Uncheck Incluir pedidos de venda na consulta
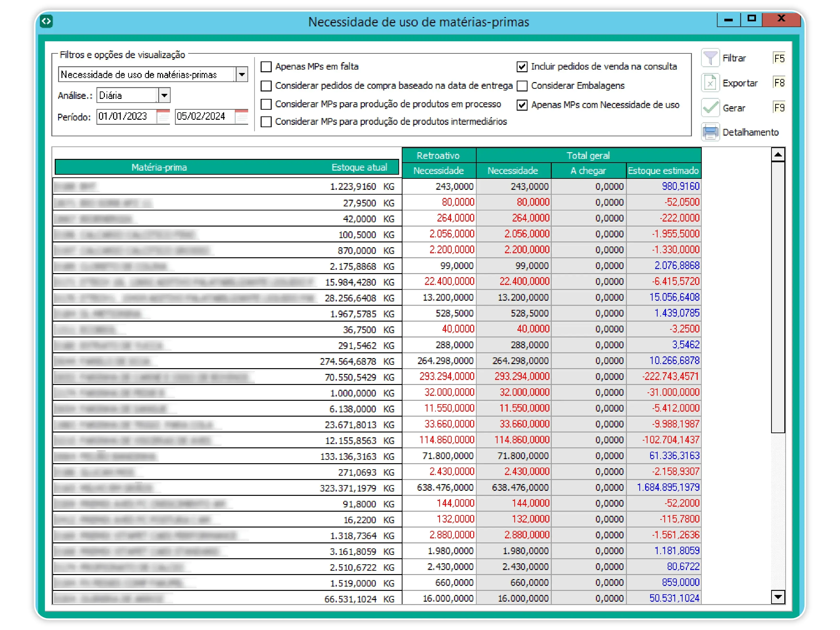840x630 pixels. coord(522,67)
